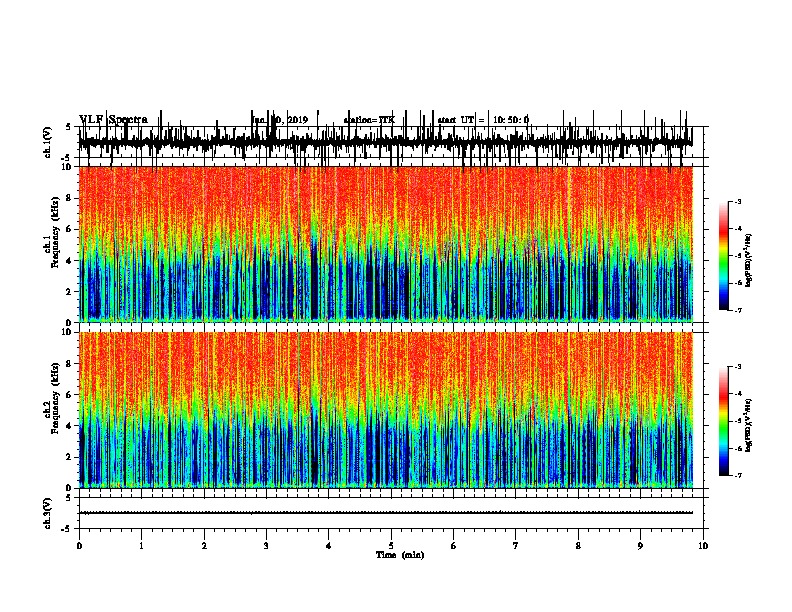The image size is (792, 612).
Task: Click inside the ch.1 spectrogram panel
Action: pyautogui.click(x=386, y=244)
